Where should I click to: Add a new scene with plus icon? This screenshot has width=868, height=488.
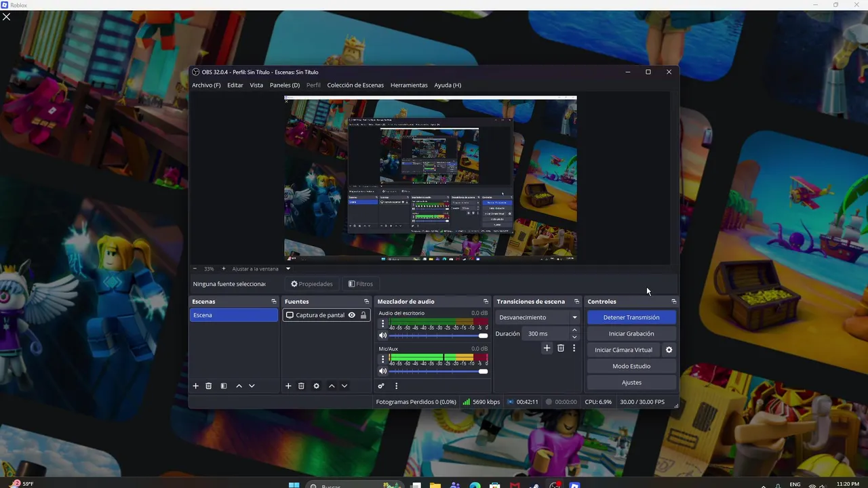196,386
